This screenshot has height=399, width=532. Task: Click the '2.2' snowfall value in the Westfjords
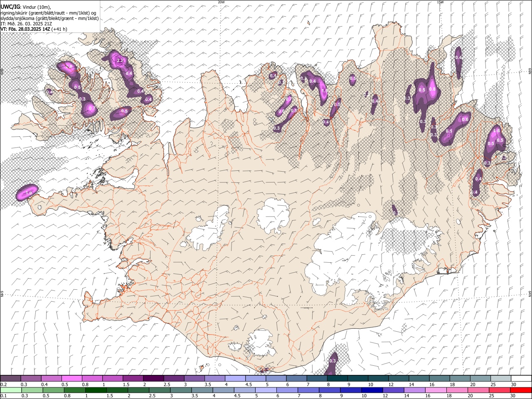(x=120, y=61)
